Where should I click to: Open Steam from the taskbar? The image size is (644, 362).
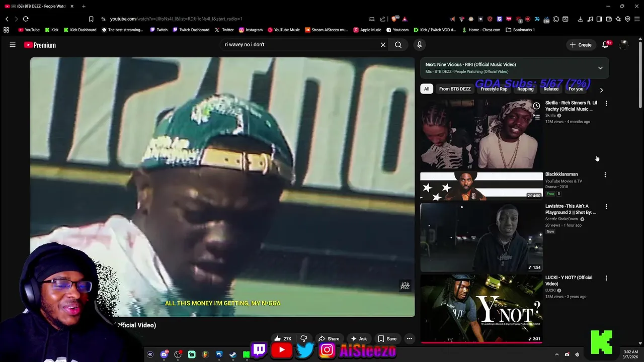[232, 354]
